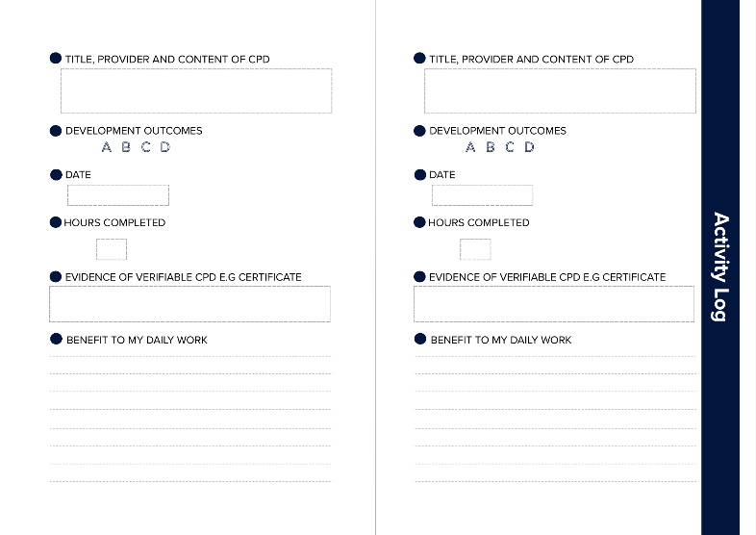Click the bullet beside left EVIDENCE OF VERIFIABLE CPD
The width and height of the screenshot is (756, 535).
(56, 276)
